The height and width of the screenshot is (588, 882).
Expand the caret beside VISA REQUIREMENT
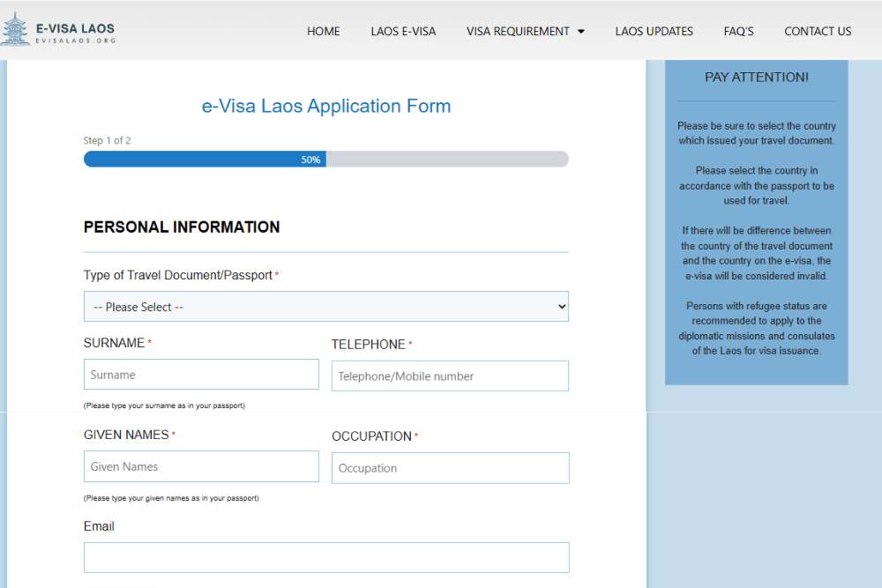click(x=581, y=32)
